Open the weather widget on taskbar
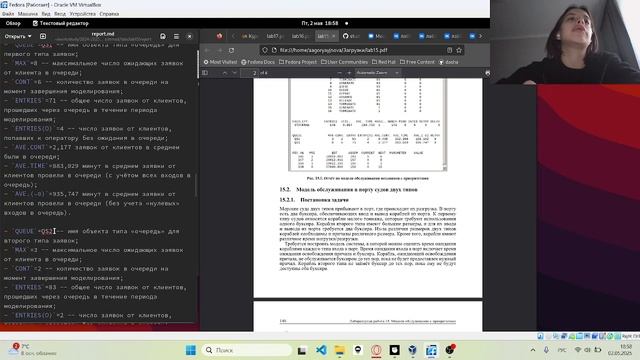 click(33, 350)
